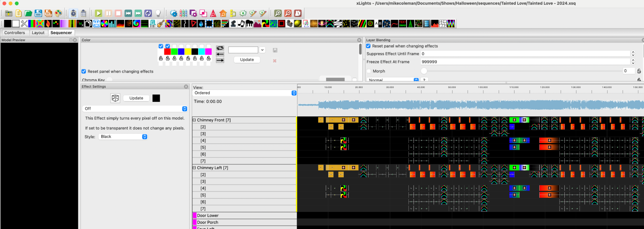Toggle the Morph checkbox
Viewport: 644px width, 229px height.
pos(369,71)
